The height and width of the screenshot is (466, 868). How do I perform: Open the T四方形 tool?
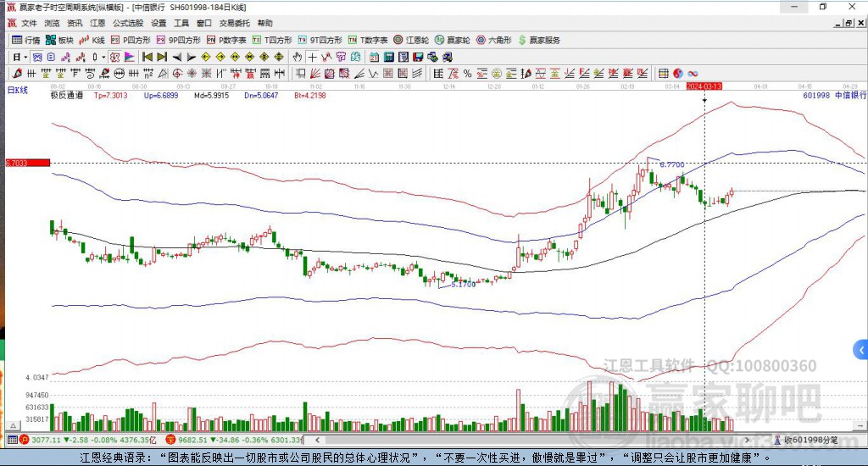272,40
